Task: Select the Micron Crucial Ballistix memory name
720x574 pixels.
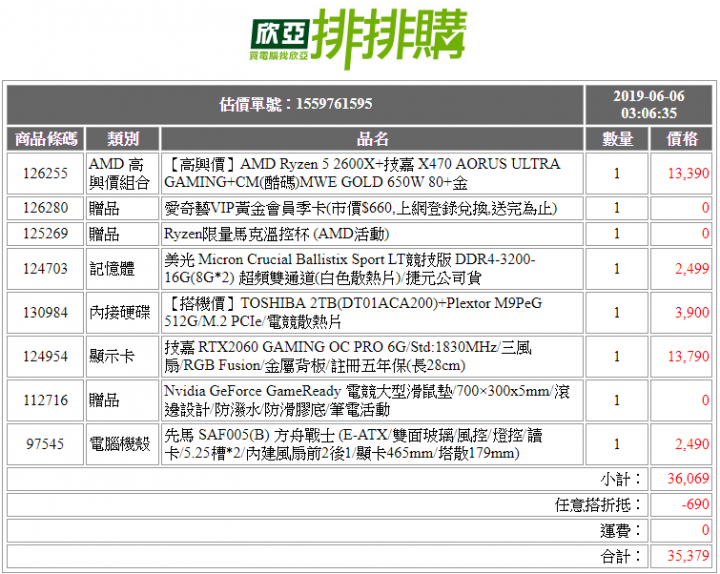Action: point(350,269)
